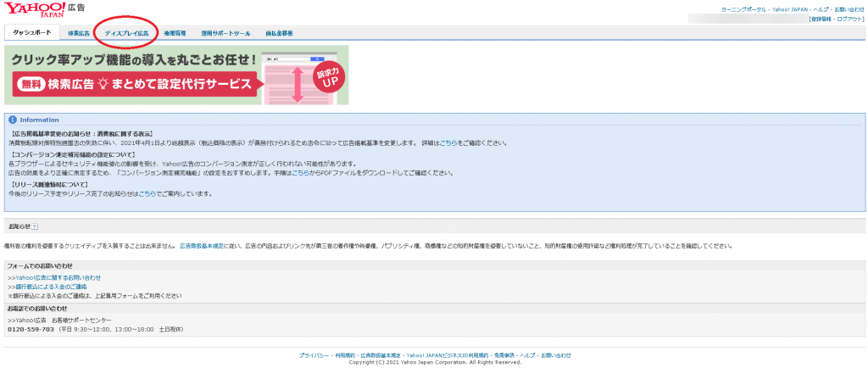
Task: Open the 運用サポートツール tab
Action: [x=225, y=33]
